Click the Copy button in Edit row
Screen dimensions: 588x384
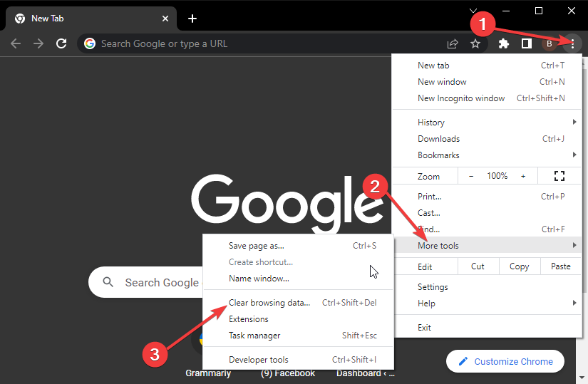point(520,266)
